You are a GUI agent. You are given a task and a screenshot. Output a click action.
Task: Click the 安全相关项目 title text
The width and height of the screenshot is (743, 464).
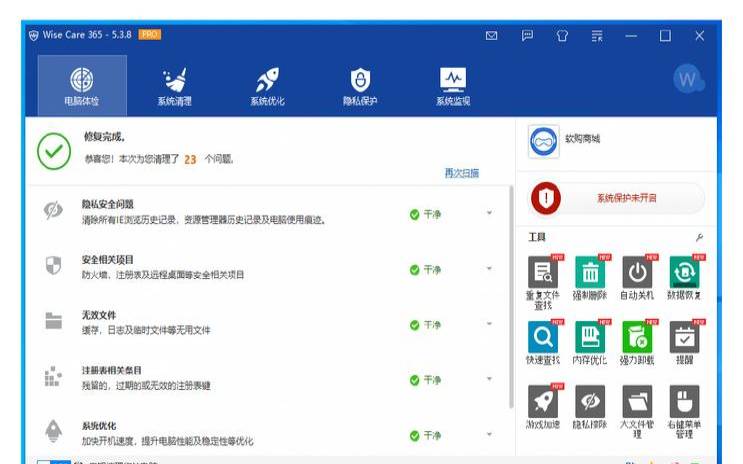click(x=108, y=260)
